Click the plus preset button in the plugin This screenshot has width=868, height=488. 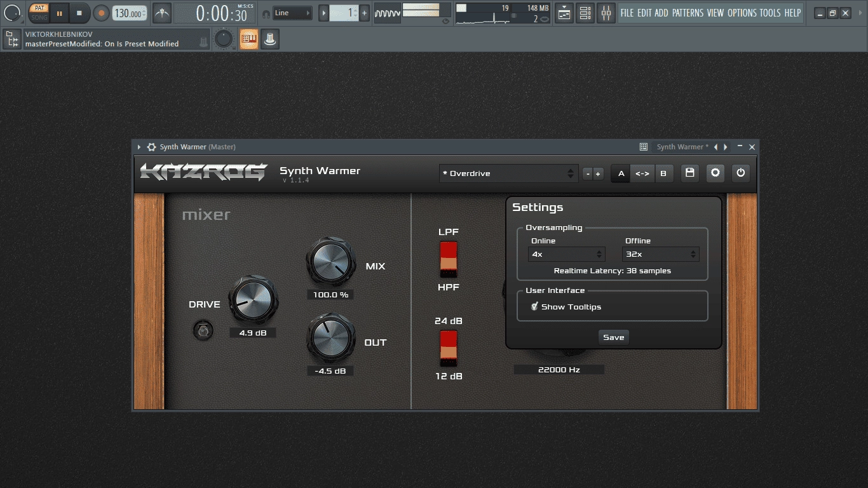(x=598, y=173)
